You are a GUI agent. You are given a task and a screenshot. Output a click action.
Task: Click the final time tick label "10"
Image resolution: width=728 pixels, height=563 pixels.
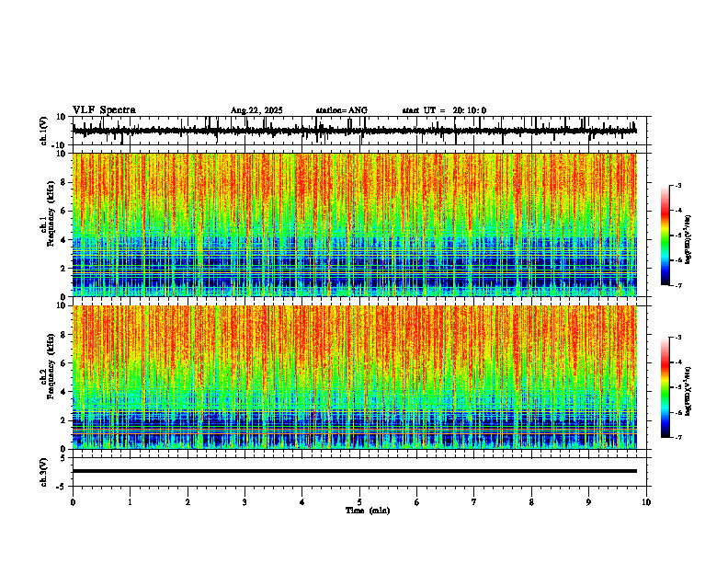point(646,502)
